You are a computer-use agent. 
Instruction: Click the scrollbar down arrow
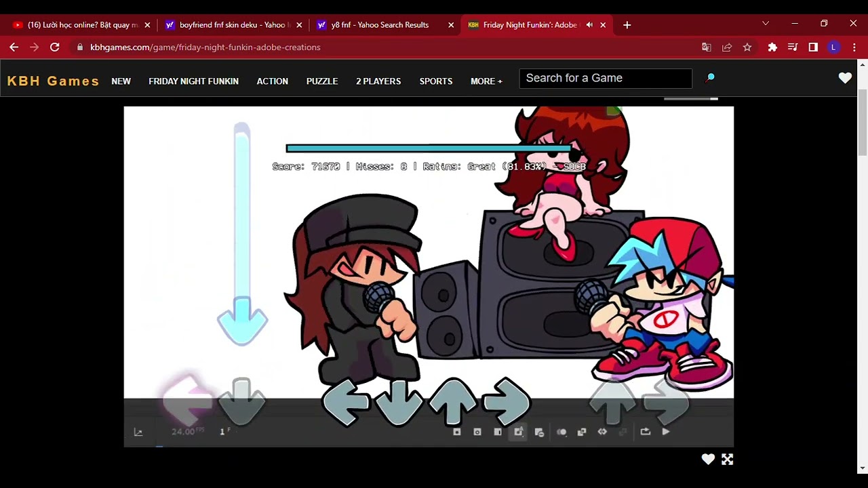pos(863,468)
